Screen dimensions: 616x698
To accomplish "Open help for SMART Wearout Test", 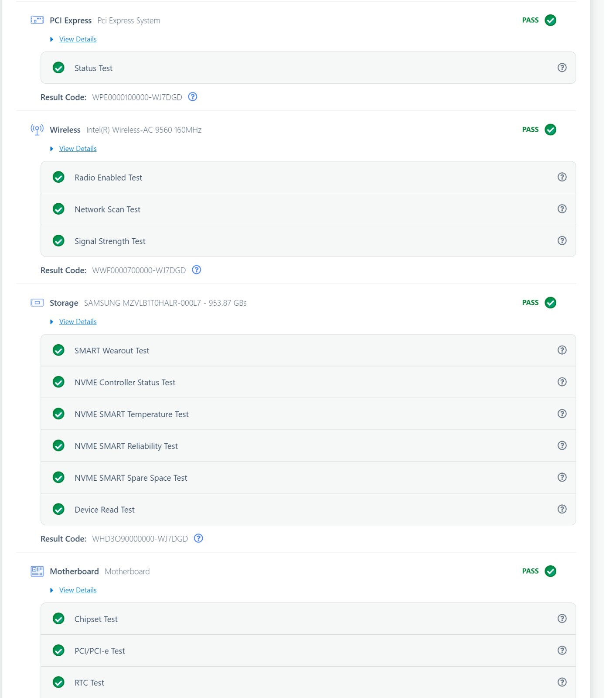I will coord(562,350).
